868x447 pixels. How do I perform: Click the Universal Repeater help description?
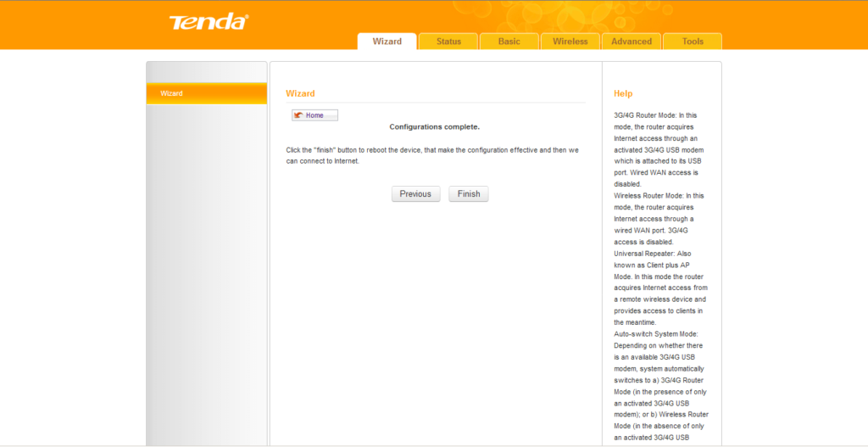click(656, 288)
